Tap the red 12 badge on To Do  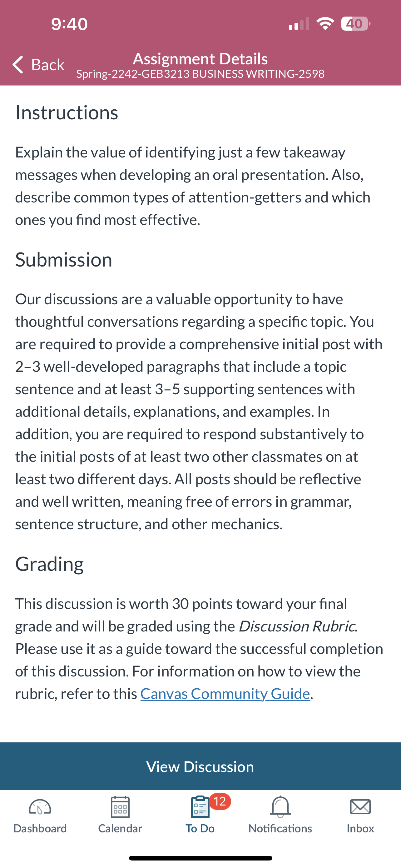point(220,801)
